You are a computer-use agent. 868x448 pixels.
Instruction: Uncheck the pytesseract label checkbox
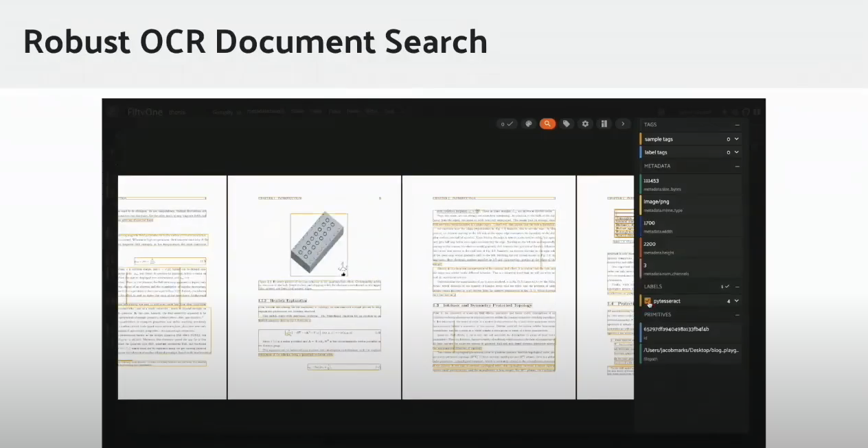coord(648,300)
